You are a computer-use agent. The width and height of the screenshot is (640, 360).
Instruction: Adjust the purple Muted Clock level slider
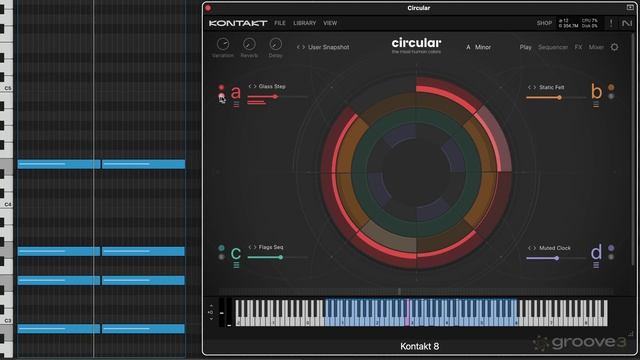click(x=557, y=258)
